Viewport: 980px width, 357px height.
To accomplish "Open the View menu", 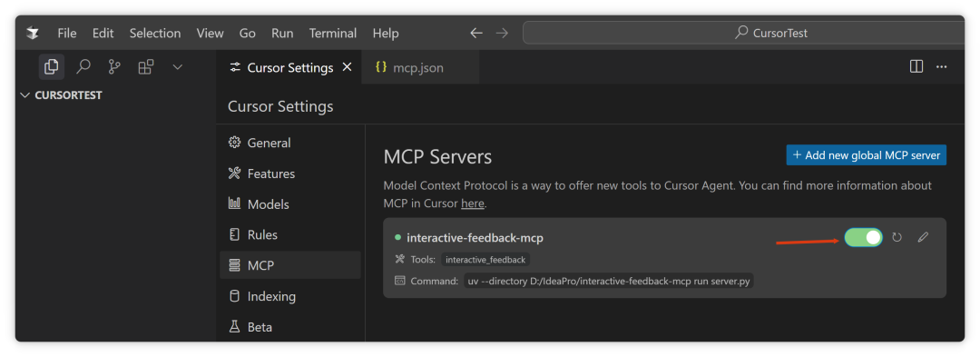I will click(x=210, y=33).
